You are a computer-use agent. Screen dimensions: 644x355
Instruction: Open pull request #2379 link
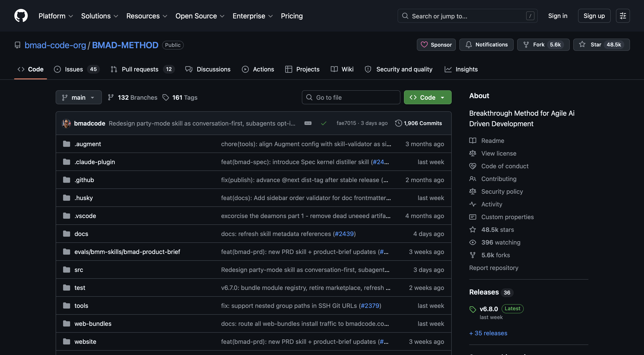coord(370,306)
